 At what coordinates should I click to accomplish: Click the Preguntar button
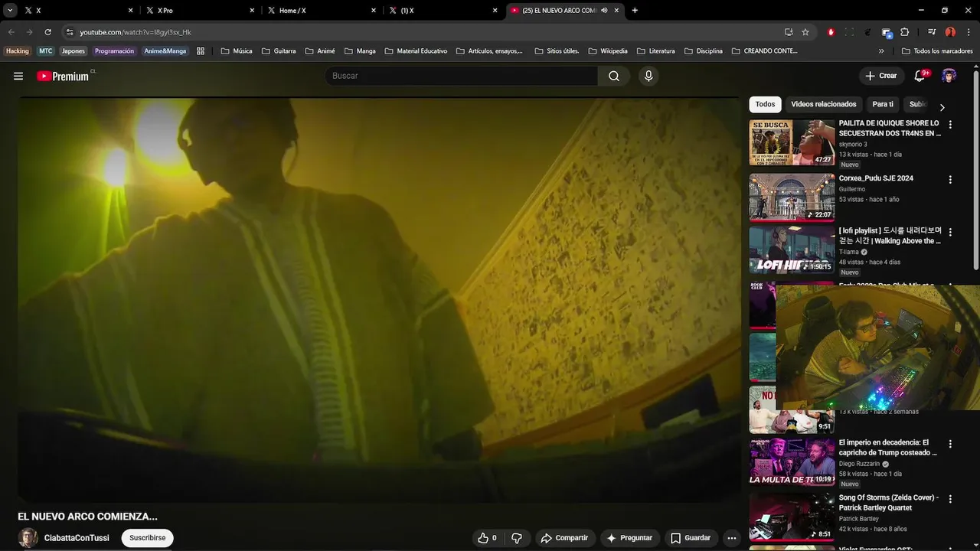click(x=629, y=538)
